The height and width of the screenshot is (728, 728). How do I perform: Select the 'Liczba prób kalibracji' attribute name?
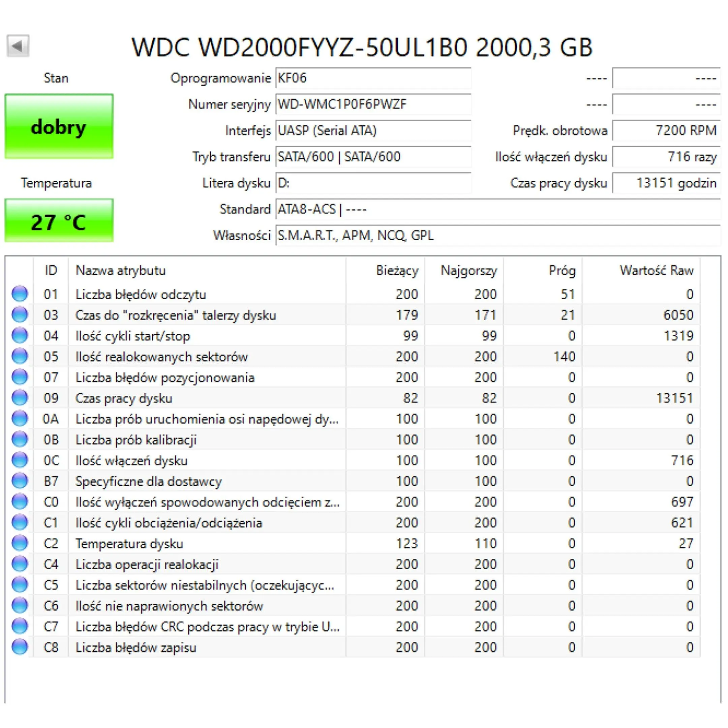pyautogui.click(x=136, y=440)
